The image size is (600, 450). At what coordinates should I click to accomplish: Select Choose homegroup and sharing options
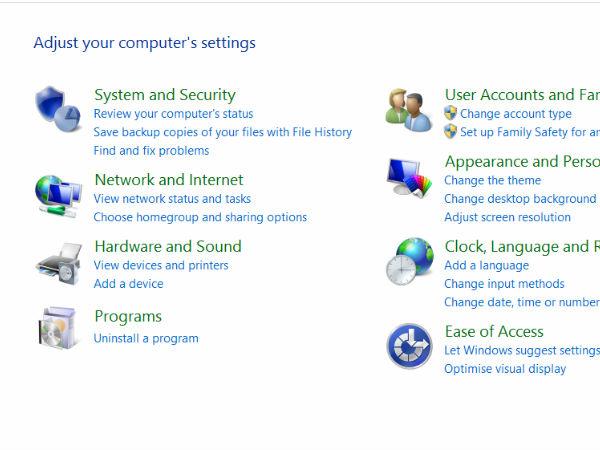[x=200, y=217]
